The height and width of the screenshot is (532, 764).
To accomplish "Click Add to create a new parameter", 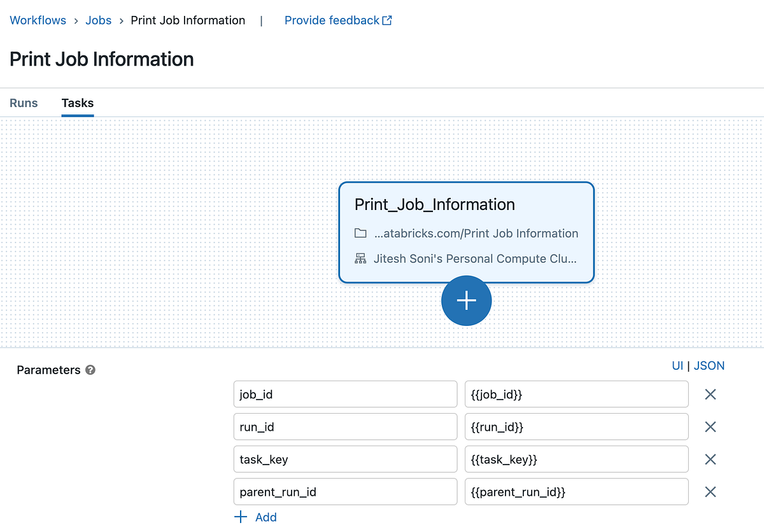I will tap(255, 517).
